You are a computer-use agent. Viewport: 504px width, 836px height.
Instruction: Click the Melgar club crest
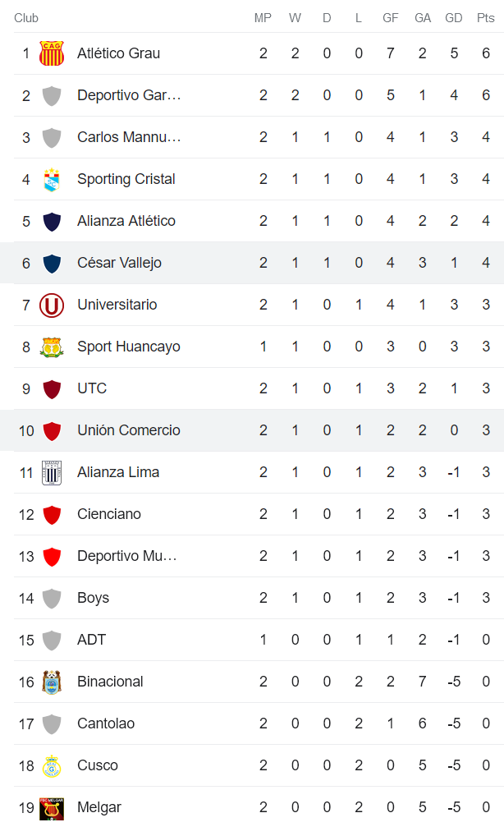tap(52, 807)
